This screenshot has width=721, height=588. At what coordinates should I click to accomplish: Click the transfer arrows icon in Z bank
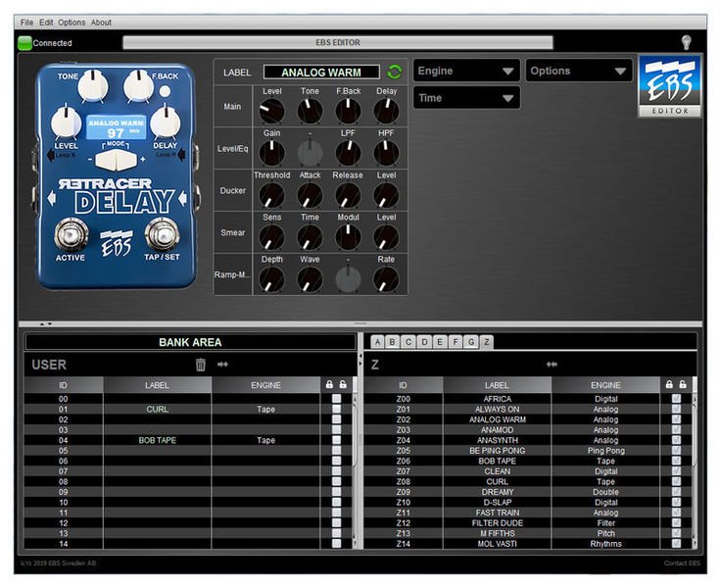(x=552, y=365)
